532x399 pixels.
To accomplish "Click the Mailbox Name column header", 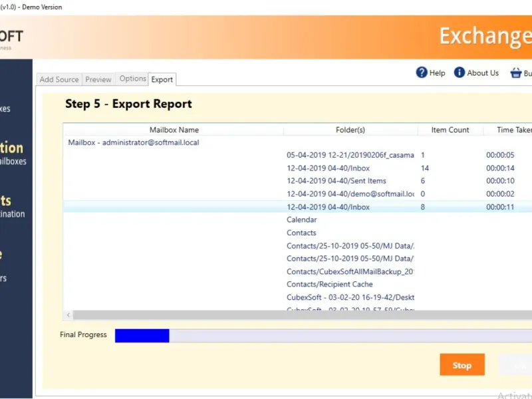I will pos(174,130).
